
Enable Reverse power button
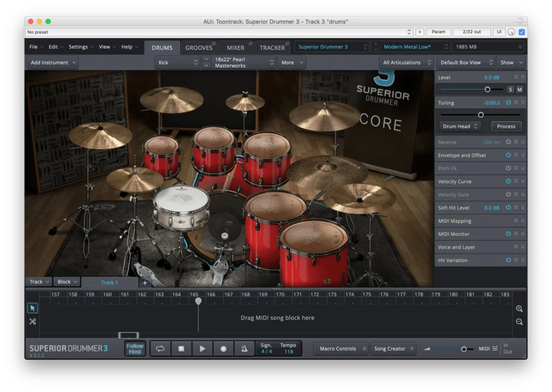tap(508, 142)
